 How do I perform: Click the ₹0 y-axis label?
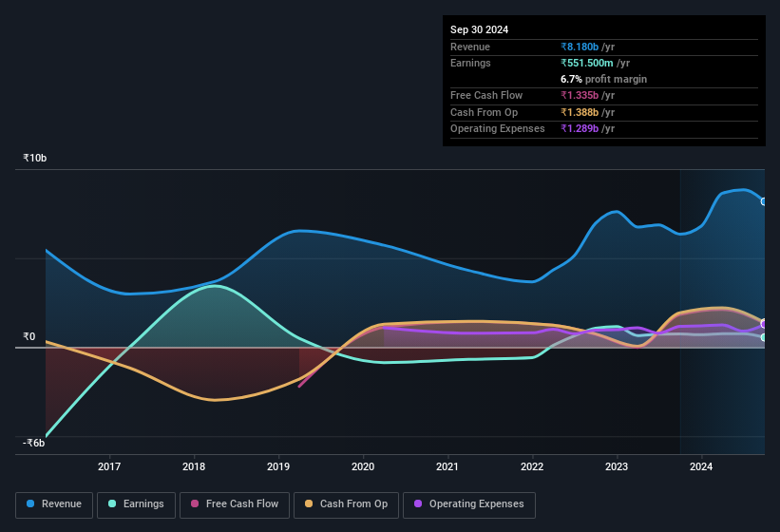(x=29, y=336)
